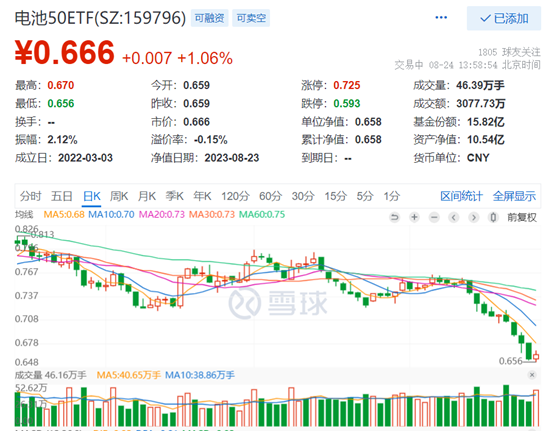Switch to 30分 interval
This screenshot has height=431, width=554.
[x=303, y=196]
